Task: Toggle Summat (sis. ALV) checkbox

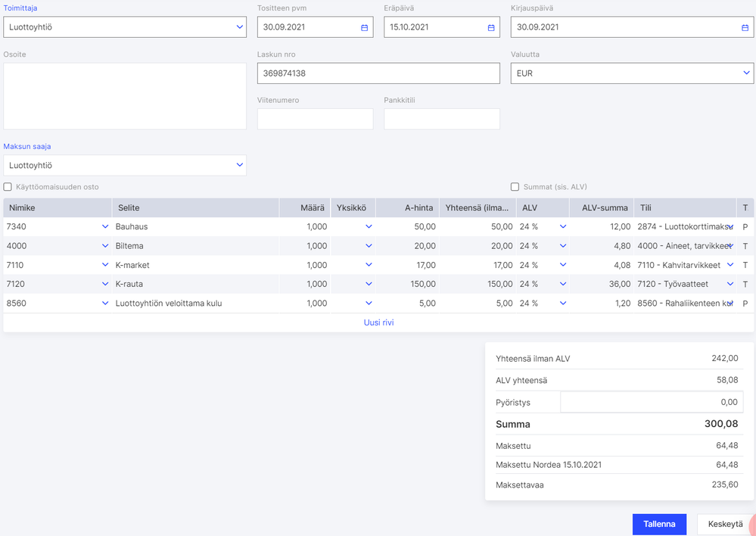Action: coord(515,187)
